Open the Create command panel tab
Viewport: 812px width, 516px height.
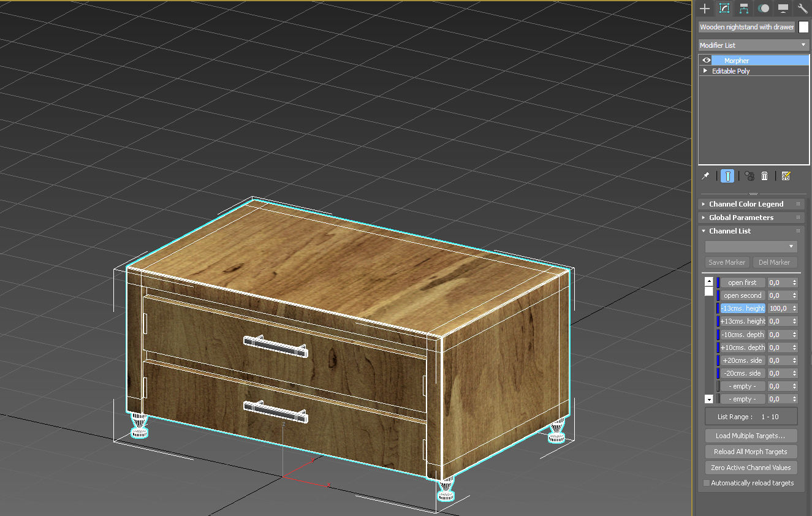[x=705, y=9]
